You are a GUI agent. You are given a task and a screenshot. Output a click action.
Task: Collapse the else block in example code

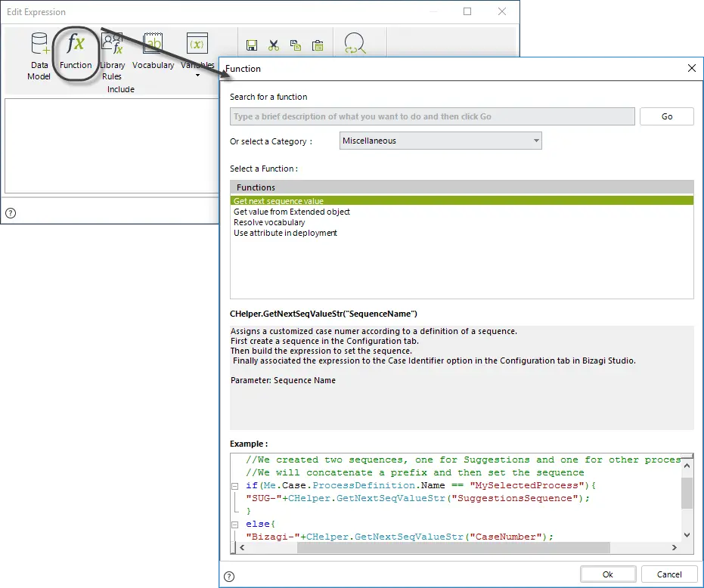click(234, 525)
